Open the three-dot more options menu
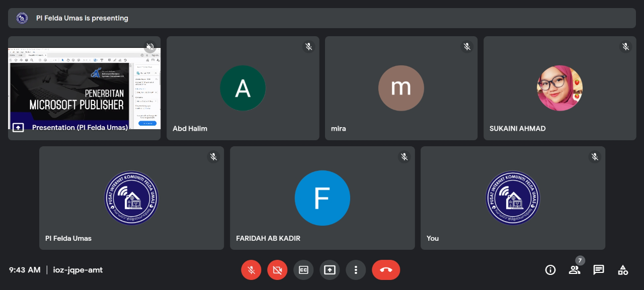The width and height of the screenshot is (644, 290). click(356, 270)
